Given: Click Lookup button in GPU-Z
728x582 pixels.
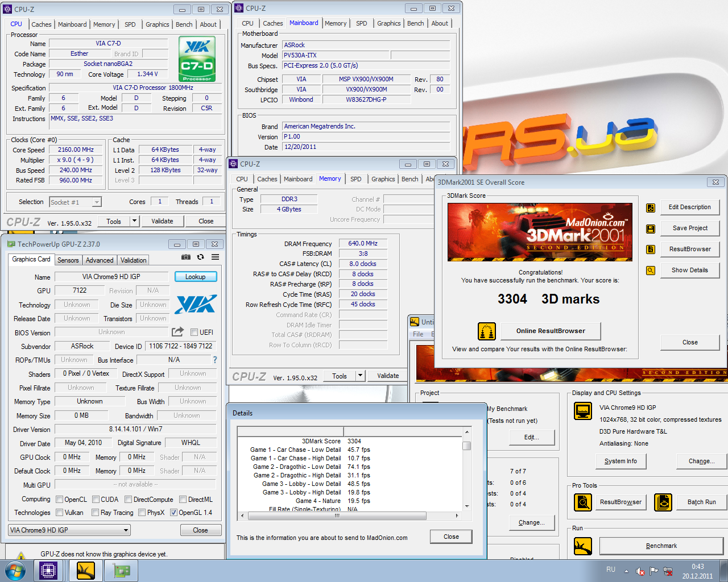Looking at the screenshot, I should [x=195, y=277].
